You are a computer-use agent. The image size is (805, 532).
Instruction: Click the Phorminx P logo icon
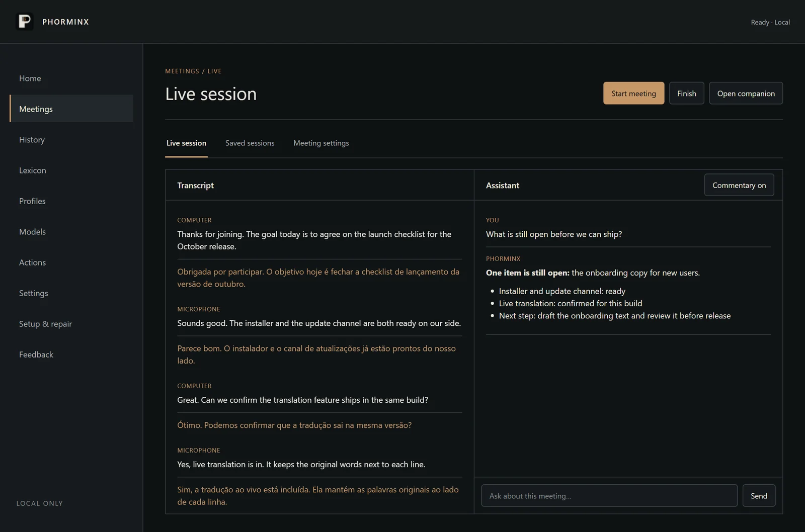click(24, 22)
